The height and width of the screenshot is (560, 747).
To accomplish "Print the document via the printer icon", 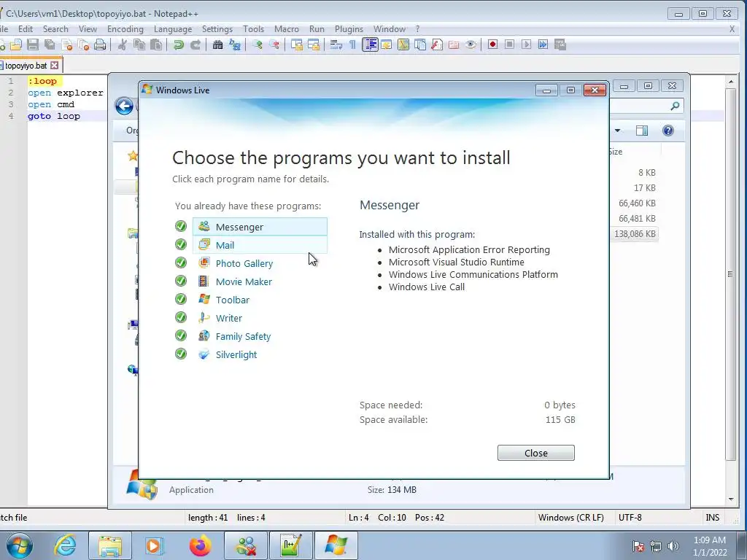I will click(x=100, y=44).
